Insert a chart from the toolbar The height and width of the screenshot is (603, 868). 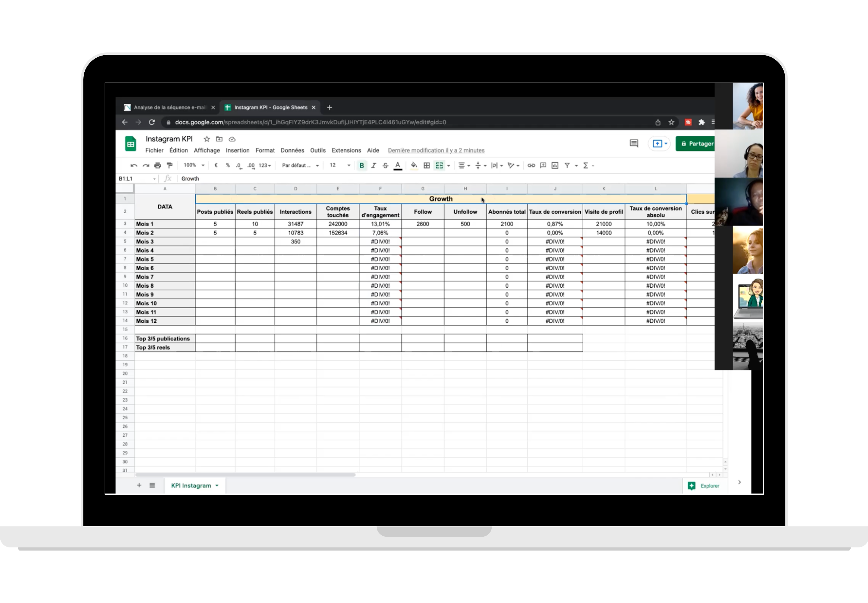pos(555,165)
